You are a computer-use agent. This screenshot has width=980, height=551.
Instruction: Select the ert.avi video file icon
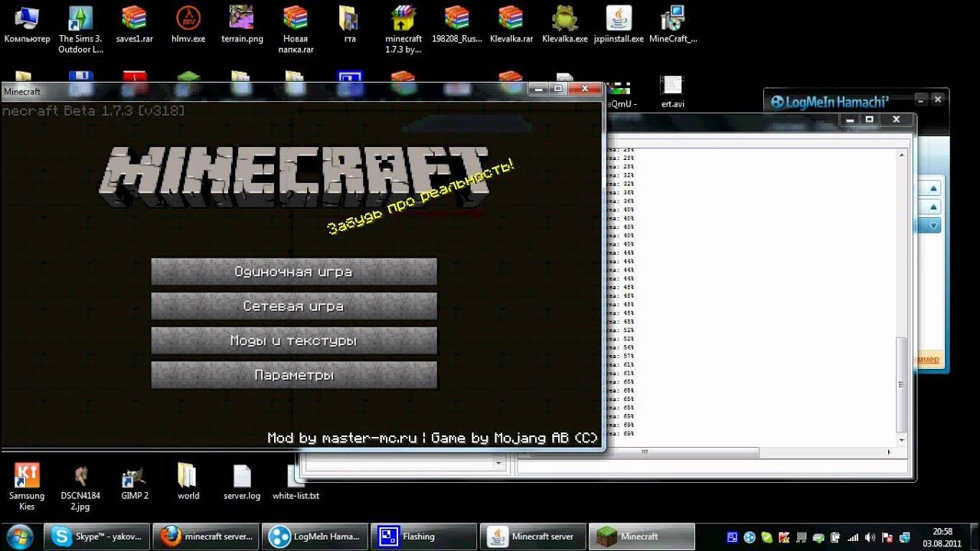click(x=672, y=92)
